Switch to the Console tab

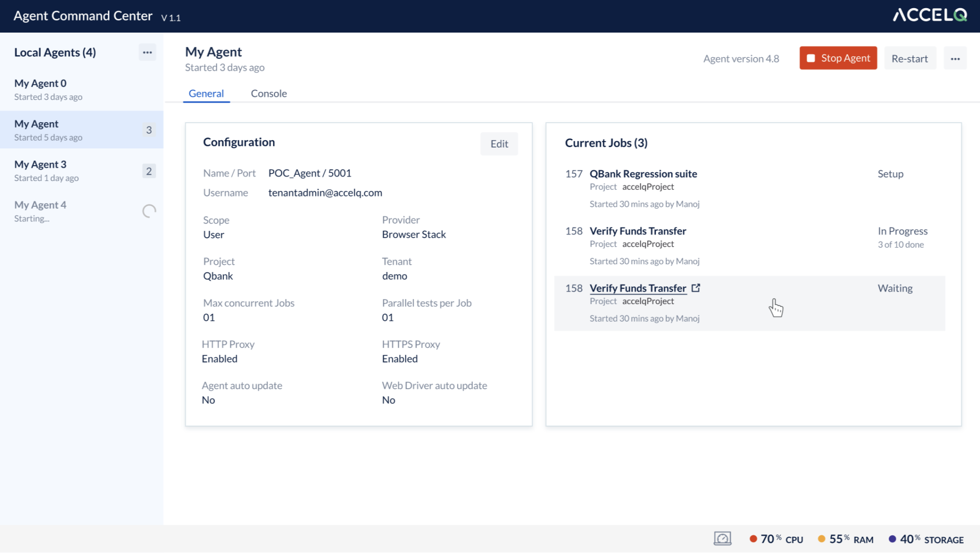(268, 93)
